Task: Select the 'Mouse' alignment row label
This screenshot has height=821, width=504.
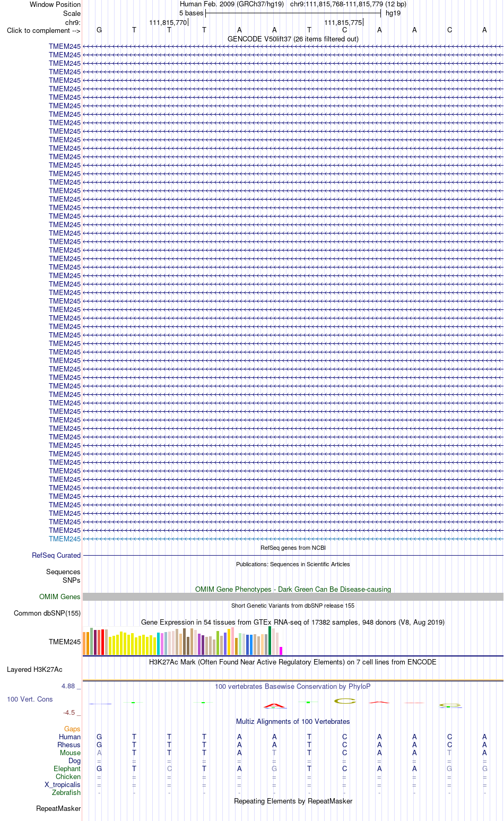Action: coord(71,753)
